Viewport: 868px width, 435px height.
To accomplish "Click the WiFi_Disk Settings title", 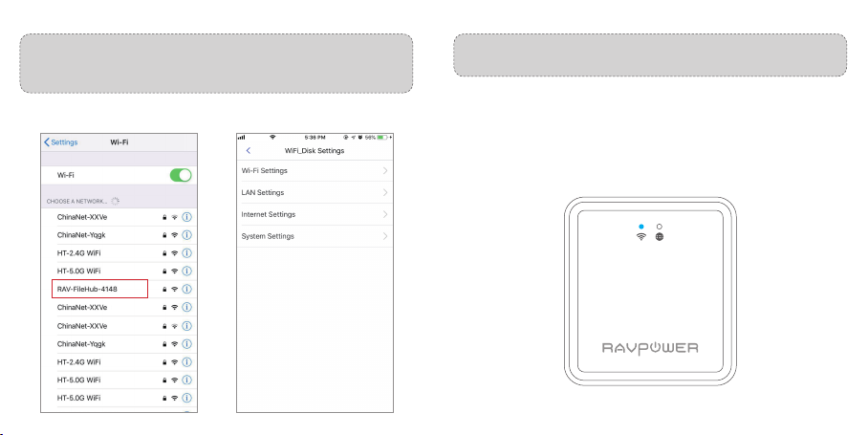I will tap(315, 150).
